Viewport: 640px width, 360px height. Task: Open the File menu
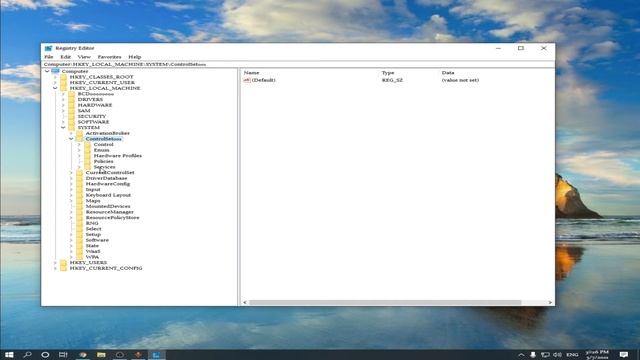(x=49, y=57)
